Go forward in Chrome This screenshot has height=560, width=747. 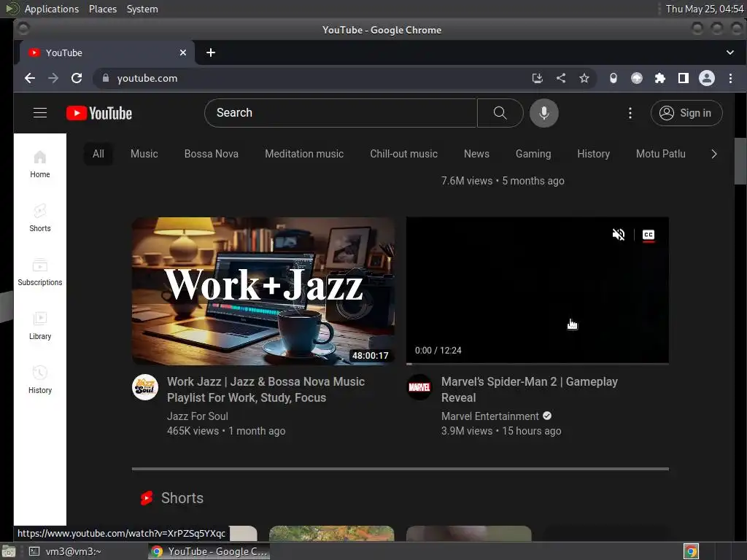(53, 78)
